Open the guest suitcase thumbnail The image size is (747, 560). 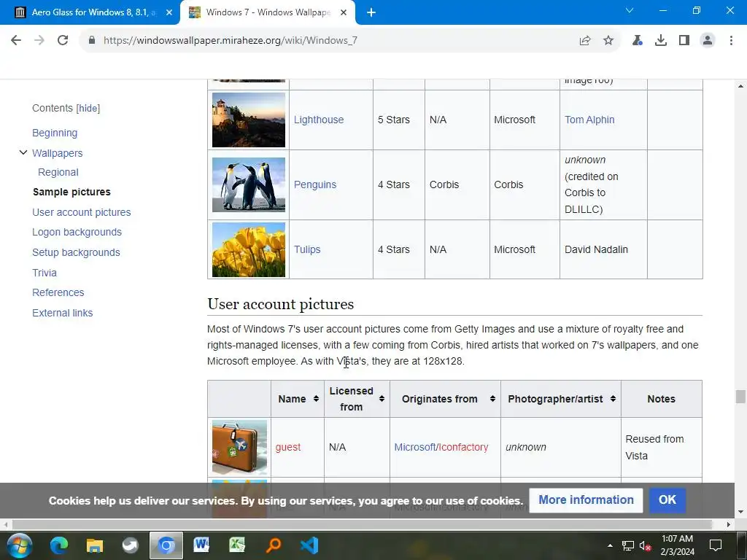tap(239, 447)
